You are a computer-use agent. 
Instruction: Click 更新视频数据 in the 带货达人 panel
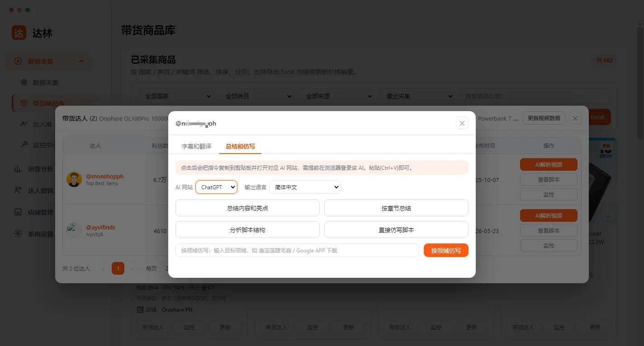click(544, 118)
